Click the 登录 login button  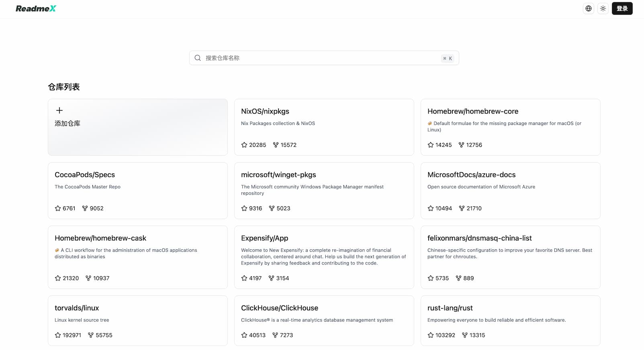(x=622, y=8)
